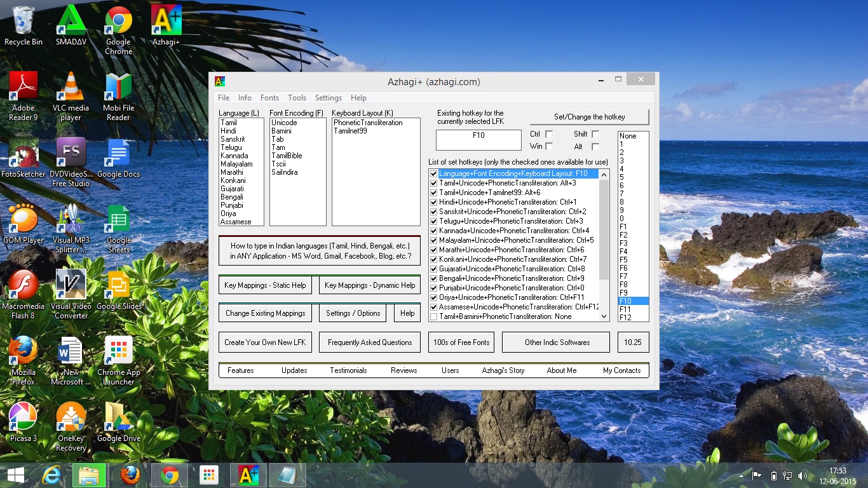Open the File menu
This screenshot has height=488, width=868.
click(x=224, y=98)
